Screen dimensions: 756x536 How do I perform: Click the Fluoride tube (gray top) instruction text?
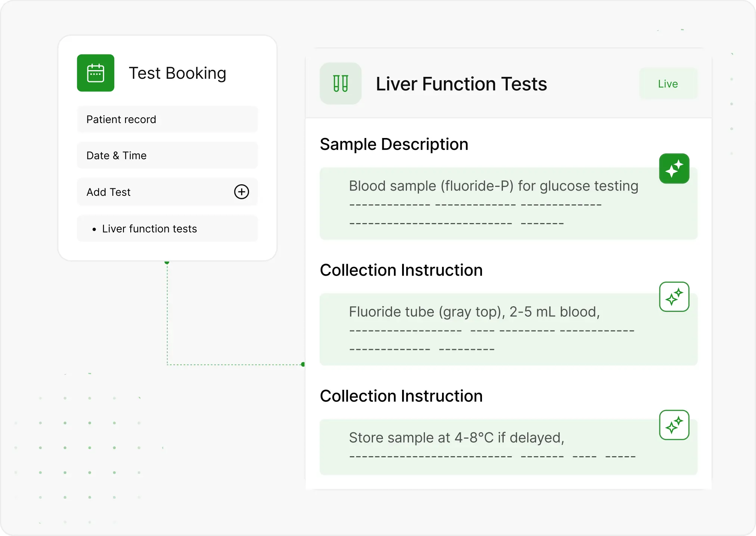474,312
